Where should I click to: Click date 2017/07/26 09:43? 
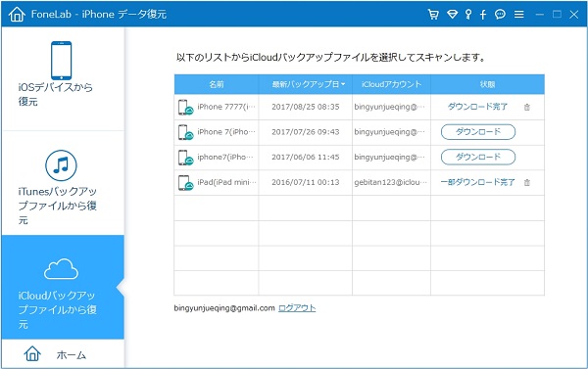coord(305,132)
